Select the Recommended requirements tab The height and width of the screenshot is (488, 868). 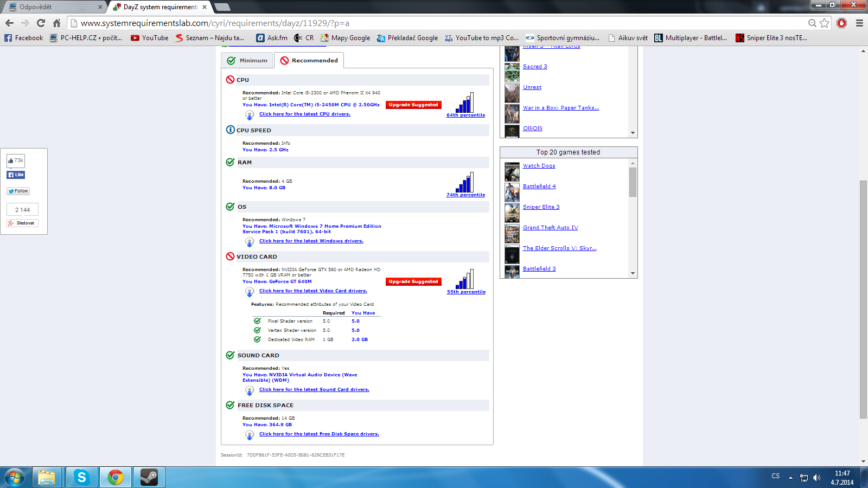309,61
